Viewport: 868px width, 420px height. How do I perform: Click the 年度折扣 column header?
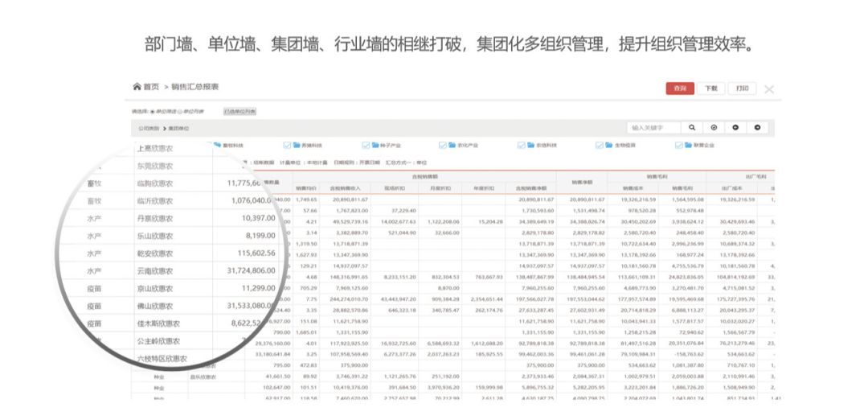pyautogui.click(x=483, y=187)
